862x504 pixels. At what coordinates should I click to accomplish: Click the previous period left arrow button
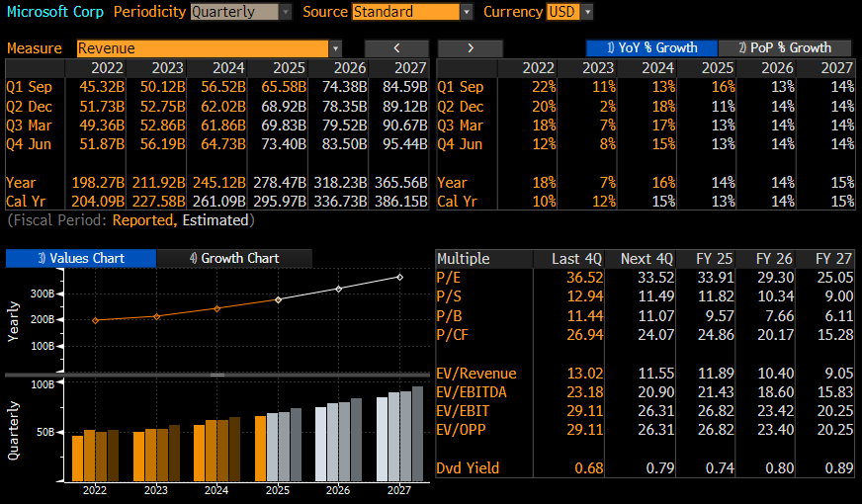tap(396, 47)
